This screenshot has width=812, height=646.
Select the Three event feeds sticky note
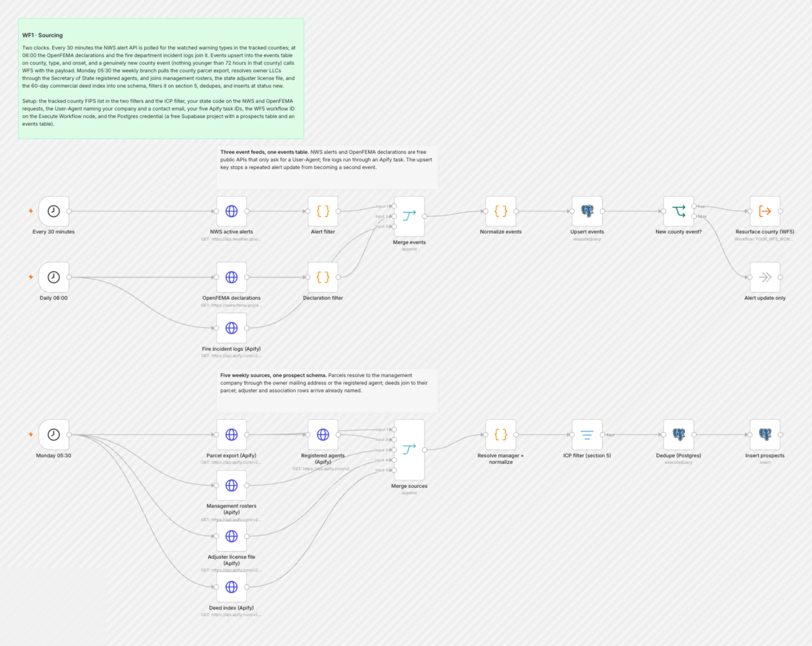tap(327, 167)
